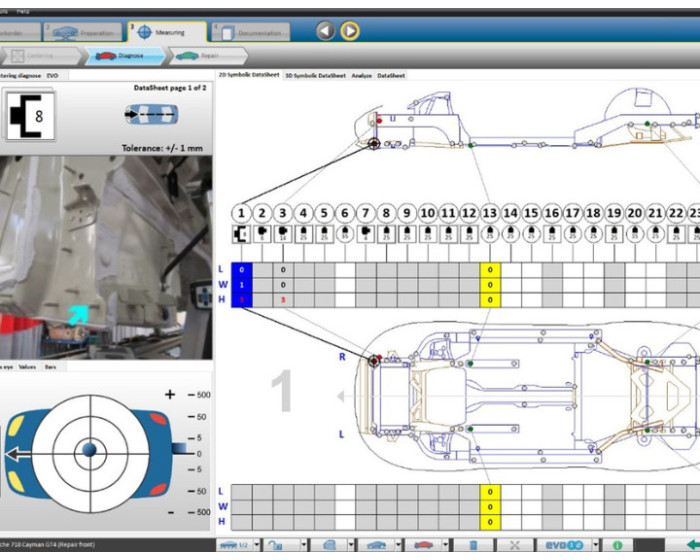Click the grey X cancel toolbar icon
700x560 pixels.
(x=514, y=545)
